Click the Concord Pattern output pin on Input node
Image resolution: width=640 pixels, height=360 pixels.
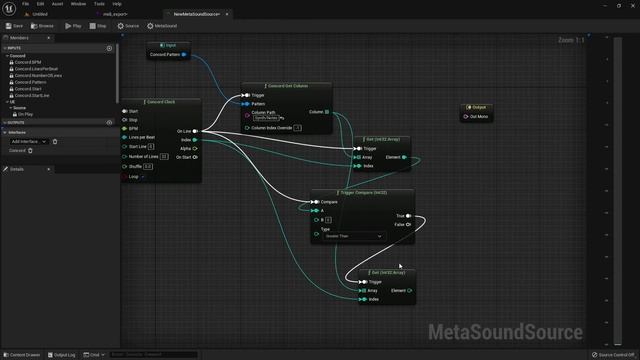(x=184, y=54)
